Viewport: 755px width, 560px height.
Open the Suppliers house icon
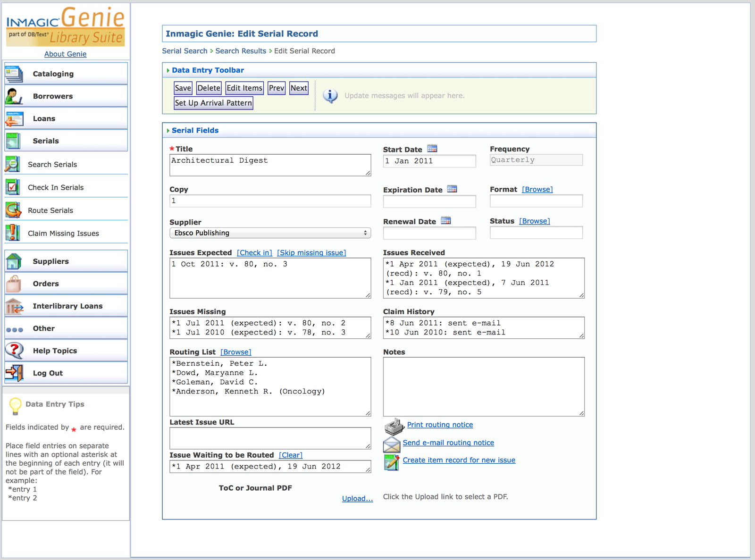[14, 261]
